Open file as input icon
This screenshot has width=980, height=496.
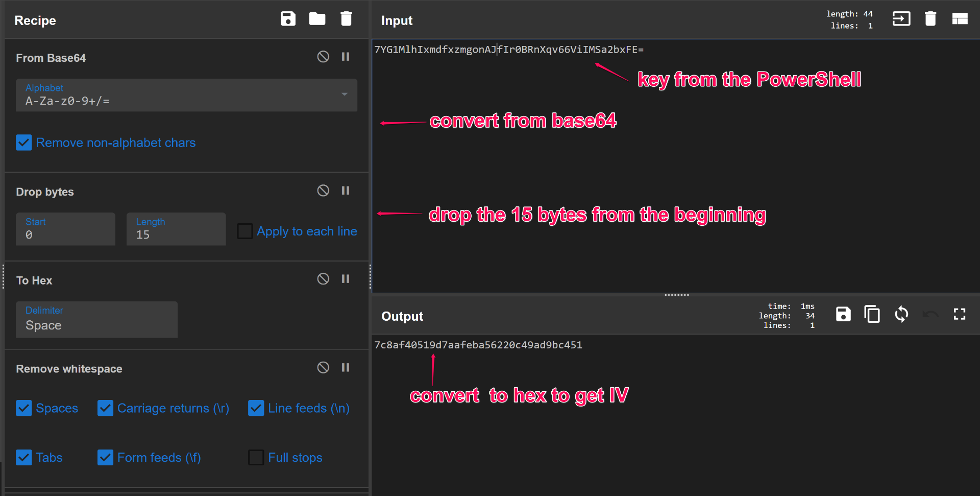click(x=901, y=19)
